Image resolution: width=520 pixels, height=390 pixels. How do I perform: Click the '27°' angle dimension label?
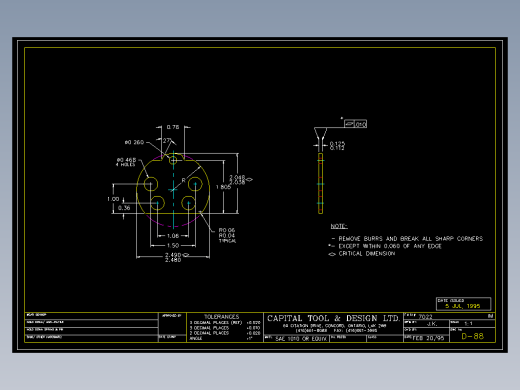point(167,141)
